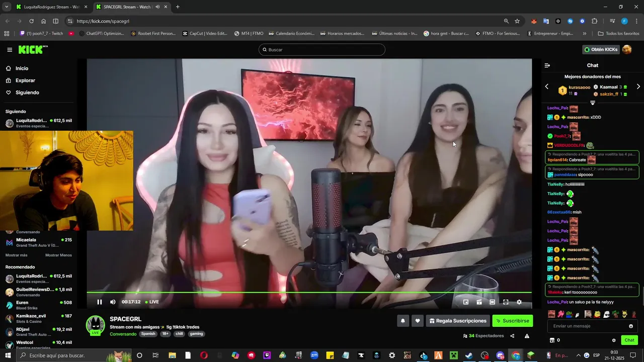Enter fullscreen video mode

506,302
